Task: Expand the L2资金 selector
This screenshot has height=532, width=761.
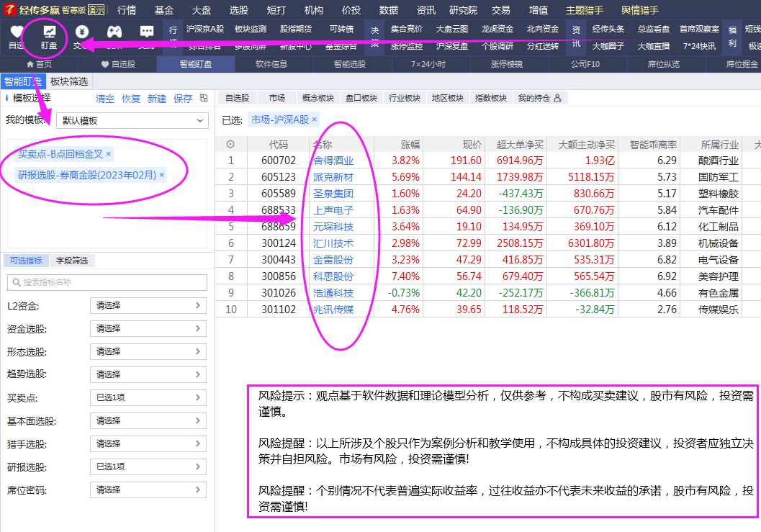Action: (148, 306)
